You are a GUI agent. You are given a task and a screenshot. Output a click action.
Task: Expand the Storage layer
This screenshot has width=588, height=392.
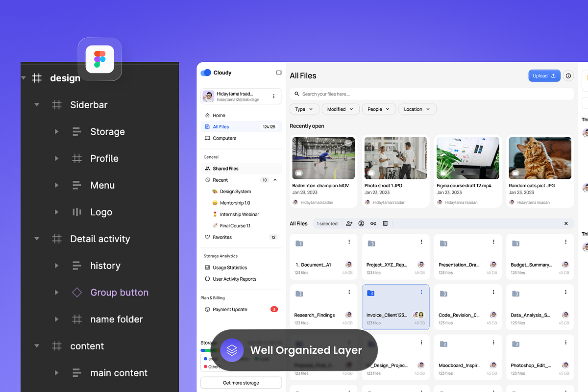[57, 132]
